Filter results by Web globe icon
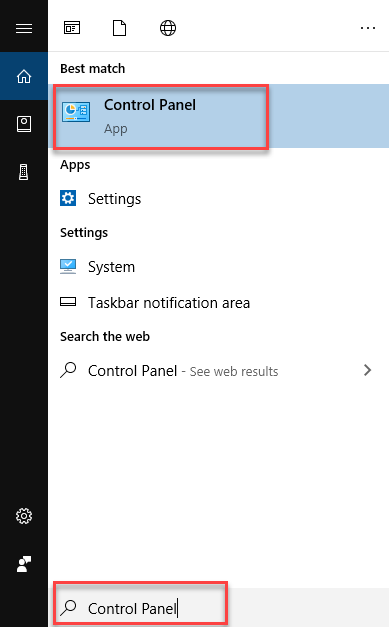389x627 pixels. click(168, 28)
